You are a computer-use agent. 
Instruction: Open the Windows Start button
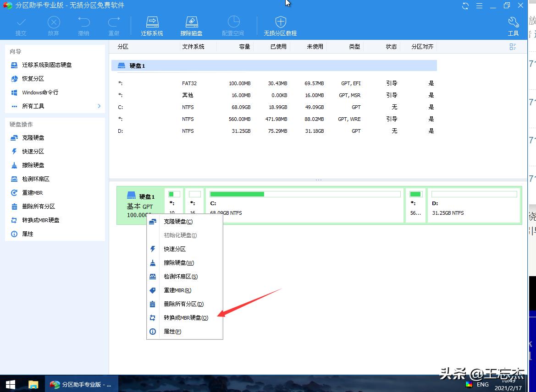pos(10,384)
